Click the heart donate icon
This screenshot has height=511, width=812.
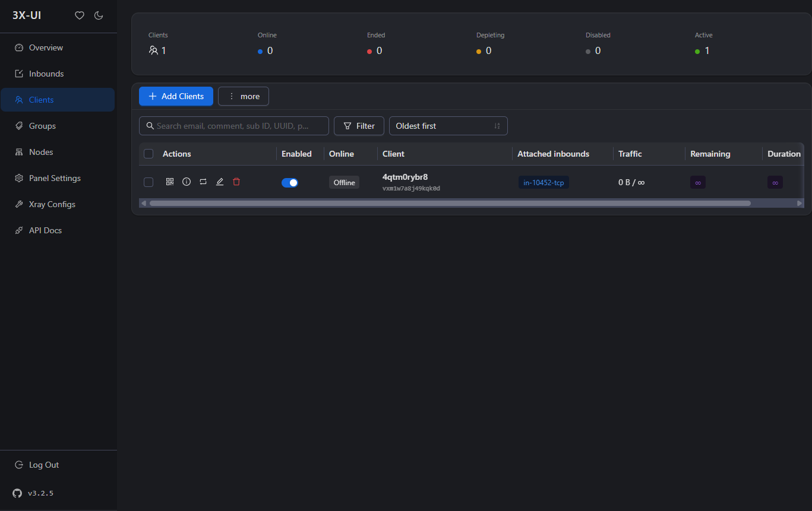(x=80, y=15)
